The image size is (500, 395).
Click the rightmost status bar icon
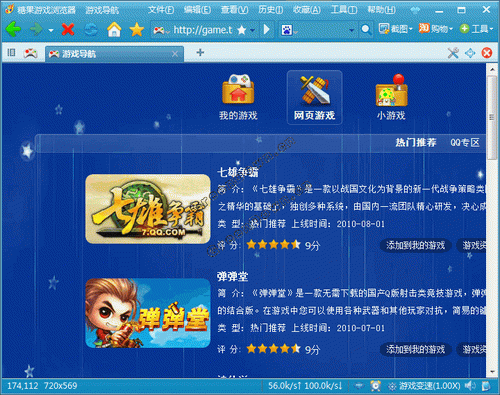[x=486, y=386]
